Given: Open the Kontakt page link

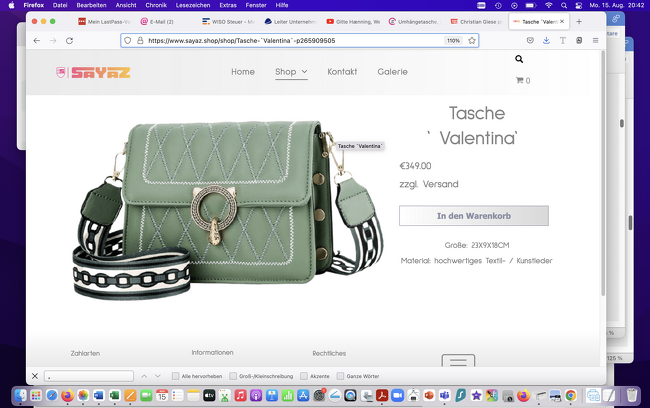Looking at the screenshot, I should coord(342,72).
